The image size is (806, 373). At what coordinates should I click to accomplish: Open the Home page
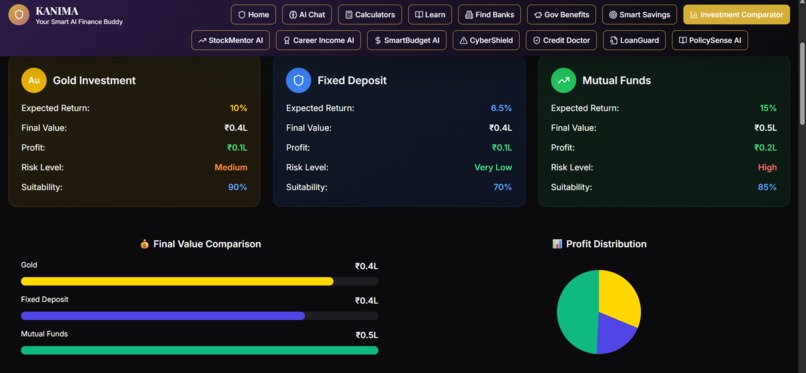click(x=253, y=15)
